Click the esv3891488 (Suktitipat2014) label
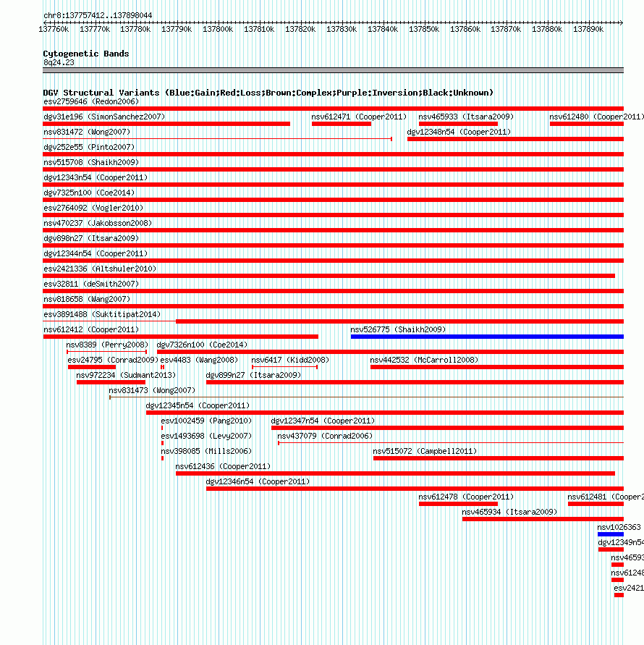The image size is (644, 645). [102, 315]
